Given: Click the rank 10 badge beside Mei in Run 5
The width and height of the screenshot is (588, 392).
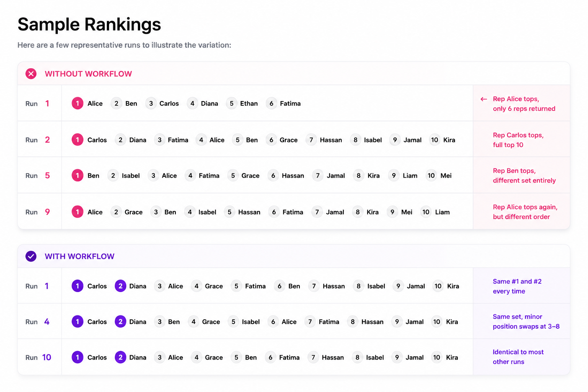Looking at the screenshot, I should (431, 175).
